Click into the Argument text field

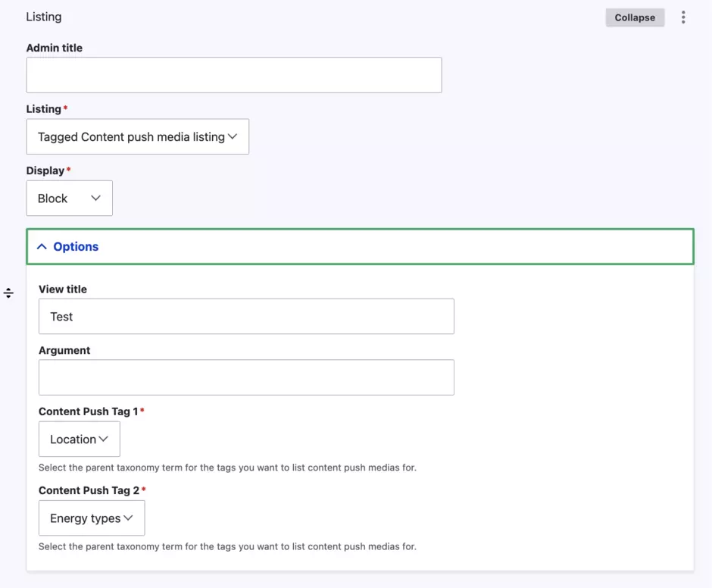pyautogui.click(x=245, y=377)
